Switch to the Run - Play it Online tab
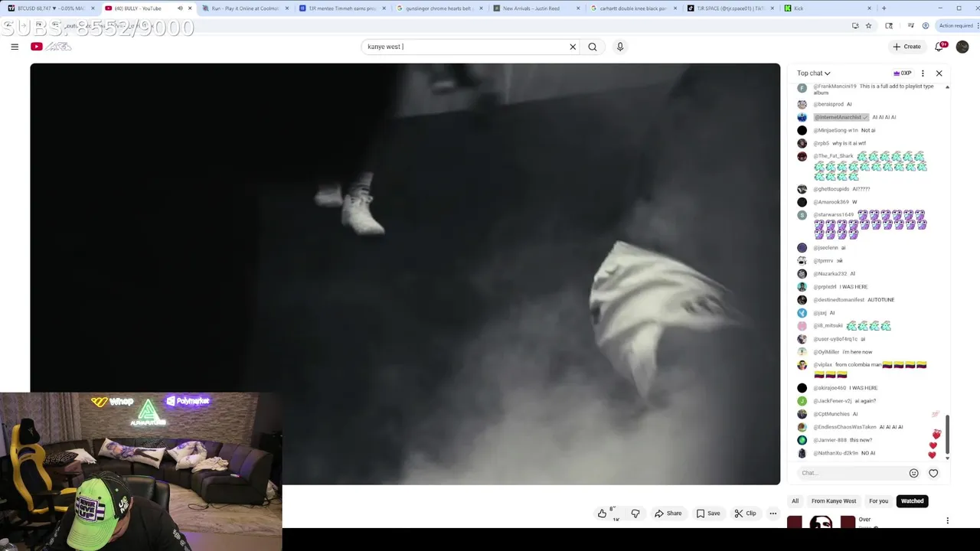 pyautogui.click(x=245, y=8)
